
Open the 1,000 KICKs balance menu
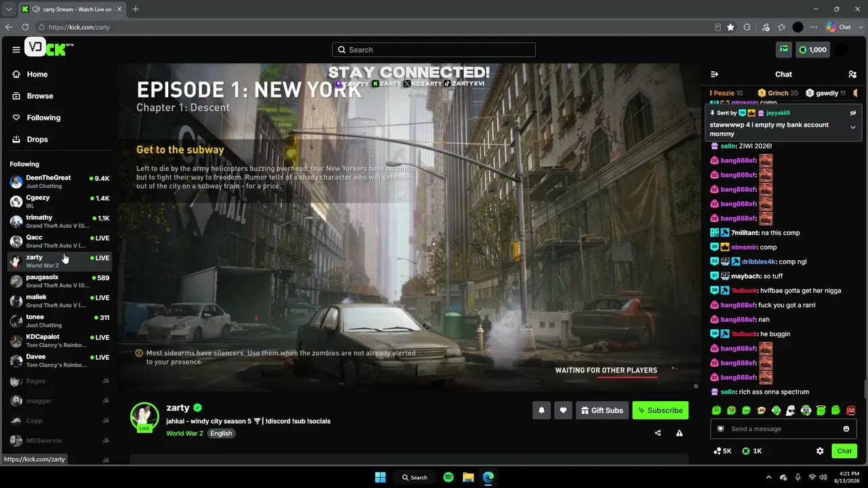click(812, 49)
